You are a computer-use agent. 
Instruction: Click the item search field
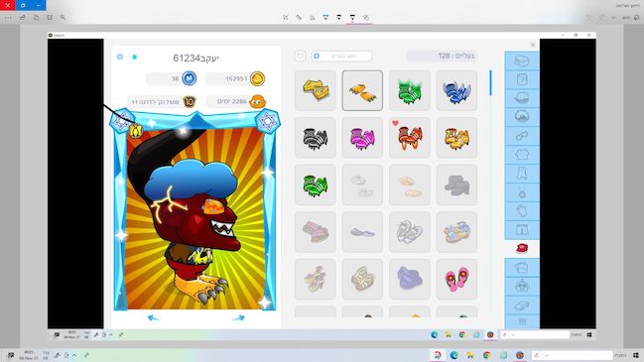(x=341, y=56)
